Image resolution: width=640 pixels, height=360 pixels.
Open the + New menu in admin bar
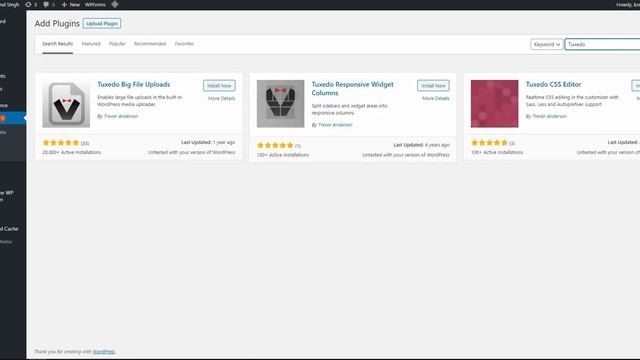[x=71, y=4]
